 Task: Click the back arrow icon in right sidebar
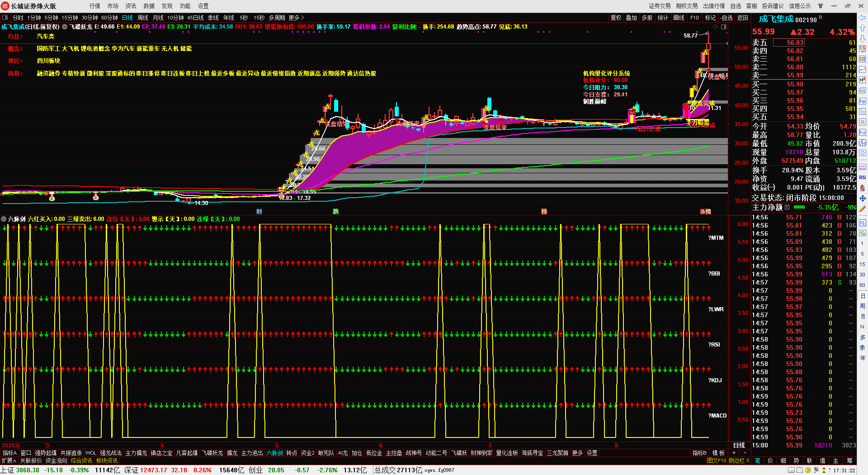coord(862,18)
